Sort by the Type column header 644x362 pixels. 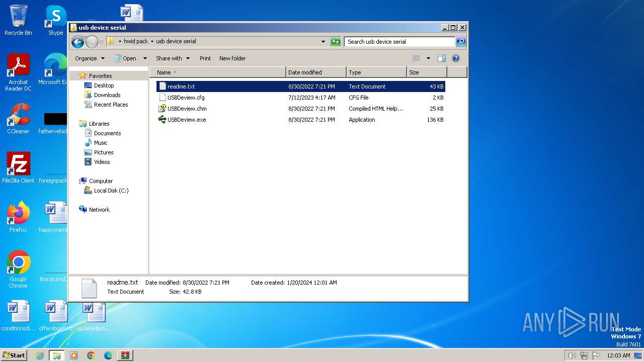[x=376, y=72]
